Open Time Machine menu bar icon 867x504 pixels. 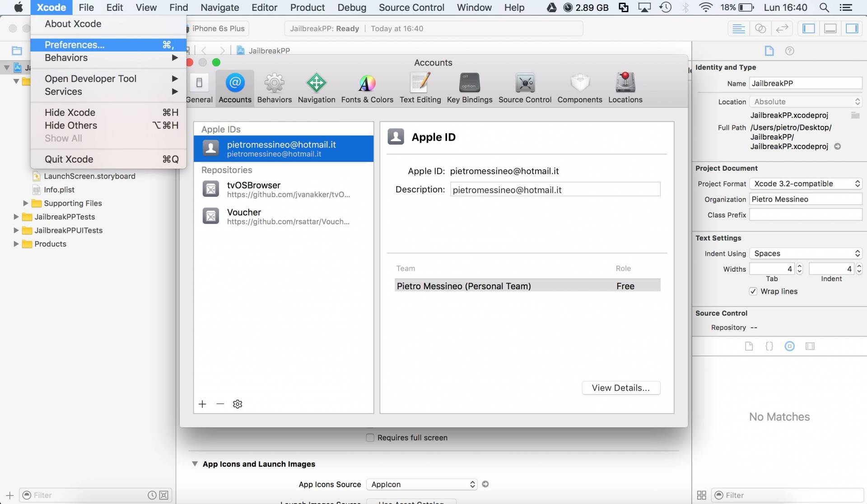pyautogui.click(x=665, y=7)
